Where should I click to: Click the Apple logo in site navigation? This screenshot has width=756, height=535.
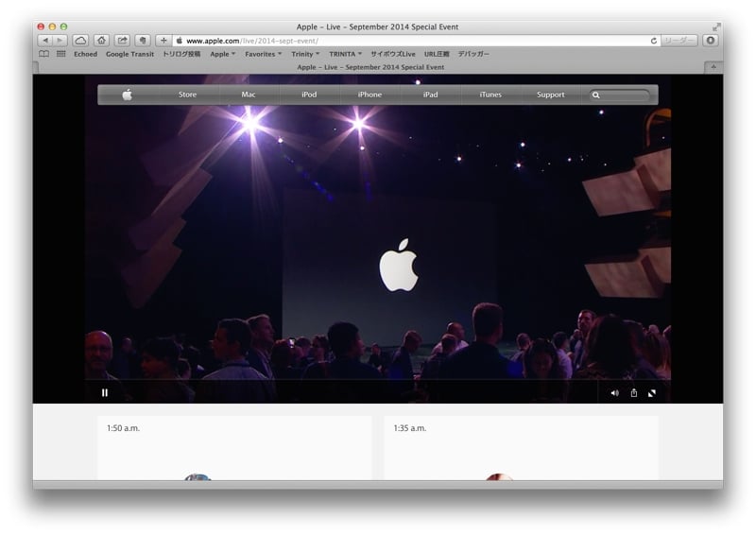(127, 95)
